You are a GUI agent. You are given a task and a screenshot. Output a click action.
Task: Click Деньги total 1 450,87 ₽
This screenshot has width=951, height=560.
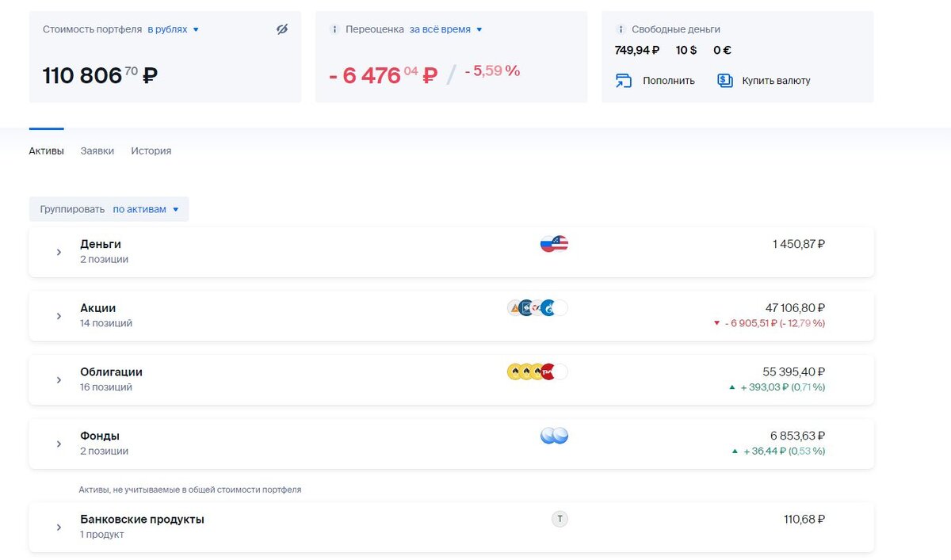pyautogui.click(x=799, y=244)
